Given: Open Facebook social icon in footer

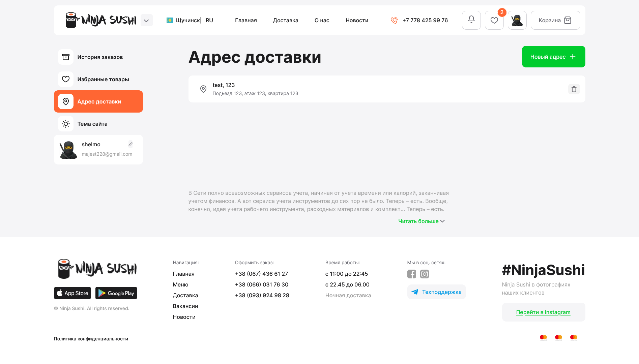Looking at the screenshot, I should pos(411,274).
